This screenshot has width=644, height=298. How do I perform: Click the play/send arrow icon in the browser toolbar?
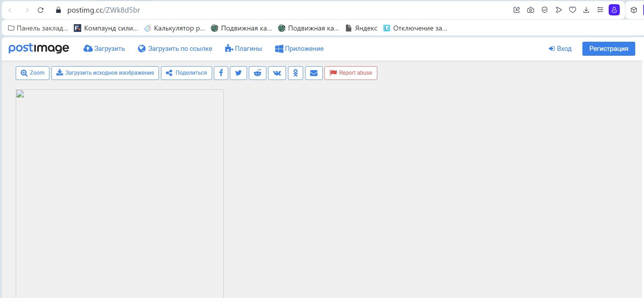point(559,10)
